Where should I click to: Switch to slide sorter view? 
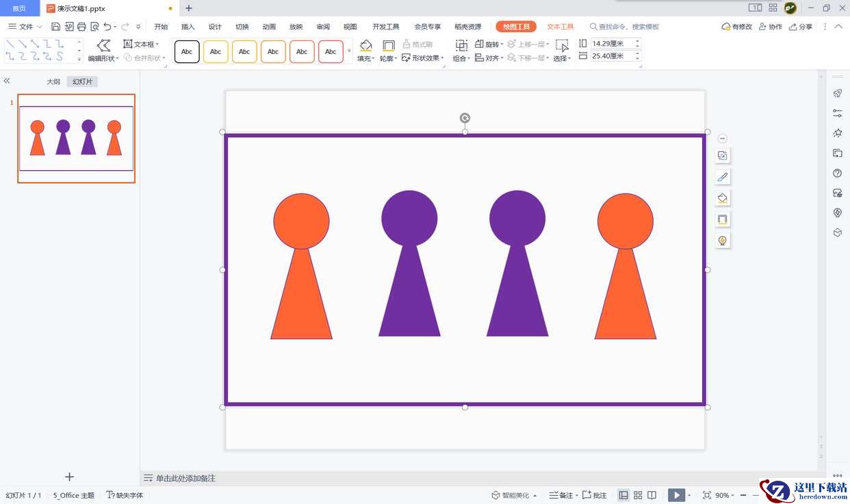pos(638,495)
